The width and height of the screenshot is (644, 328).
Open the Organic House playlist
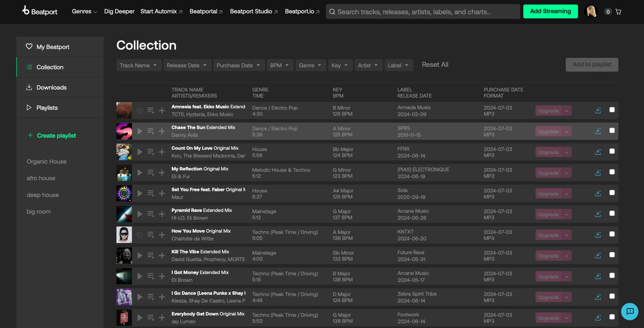tap(47, 161)
